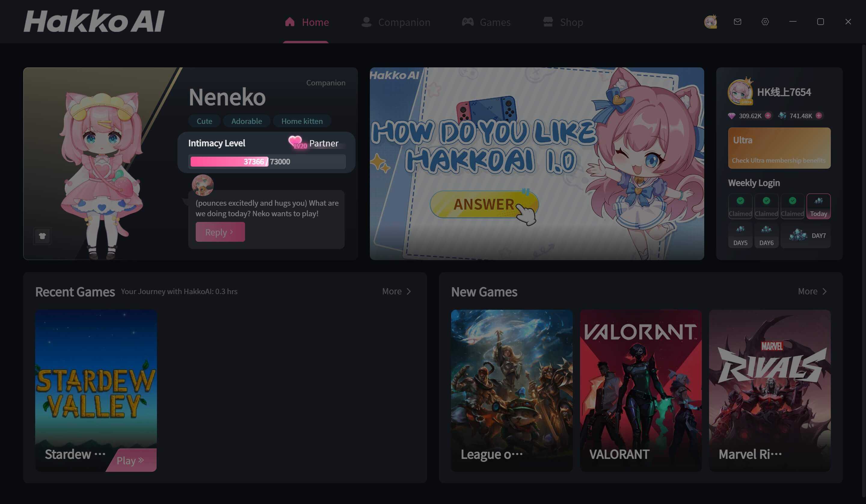Viewport: 866px width, 504px height.
Task: Open the Marvel Rivals game card
Action: coord(770,391)
